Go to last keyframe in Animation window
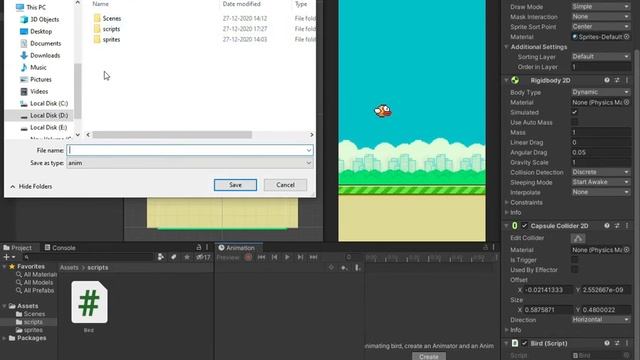Screen dimensions: 640x360 click(313, 257)
